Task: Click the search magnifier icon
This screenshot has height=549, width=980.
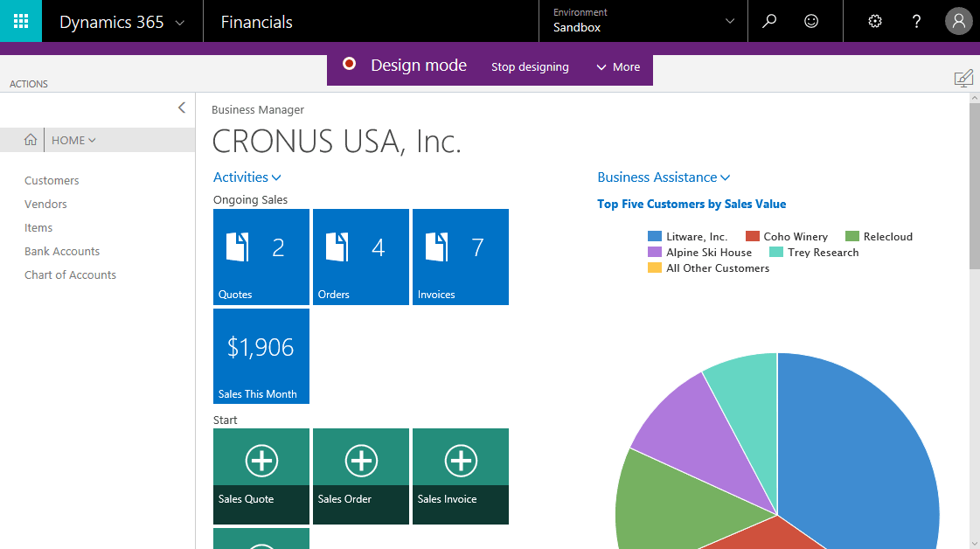Action: pyautogui.click(x=769, y=22)
